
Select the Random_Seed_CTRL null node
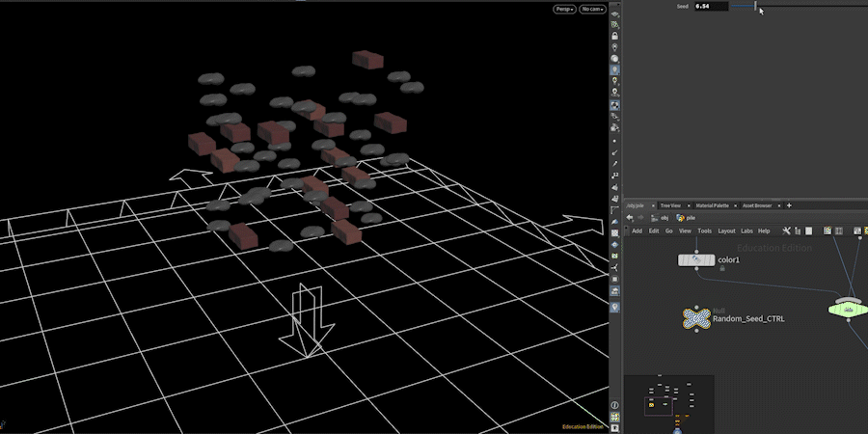[696, 319]
